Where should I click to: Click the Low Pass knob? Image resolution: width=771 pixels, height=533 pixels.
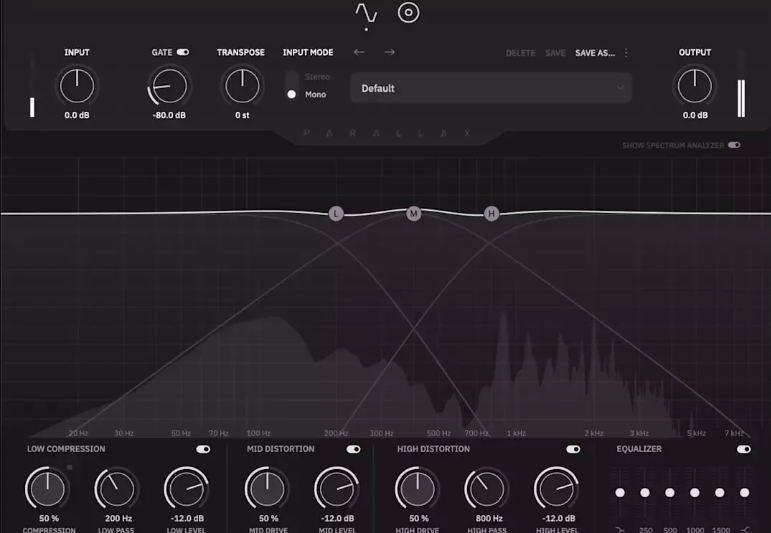point(117,488)
